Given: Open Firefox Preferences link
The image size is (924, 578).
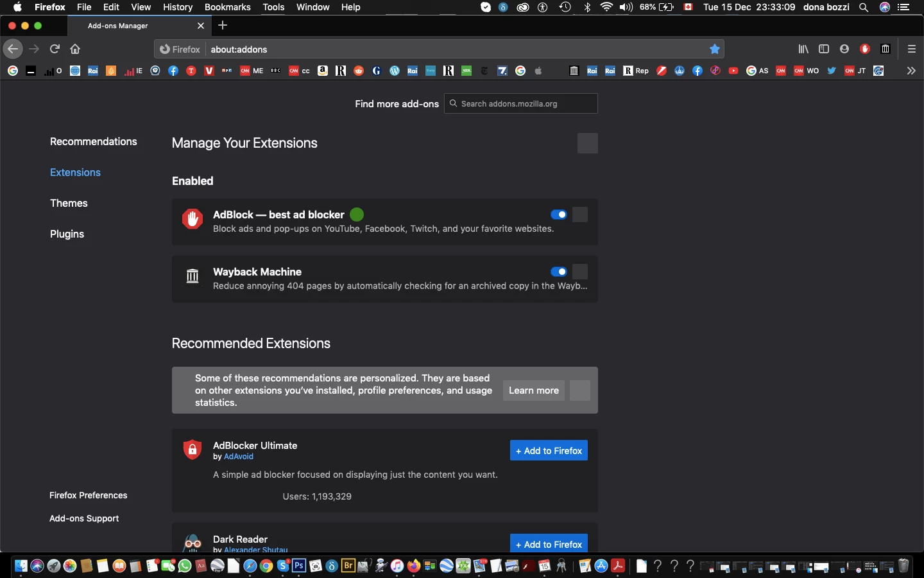Looking at the screenshot, I should pyautogui.click(x=89, y=495).
